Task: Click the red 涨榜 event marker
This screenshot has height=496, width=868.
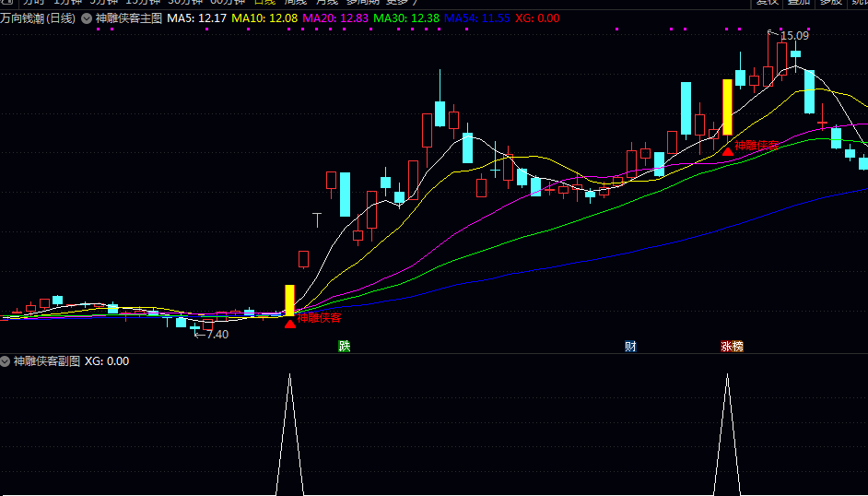Action: click(x=732, y=347)
